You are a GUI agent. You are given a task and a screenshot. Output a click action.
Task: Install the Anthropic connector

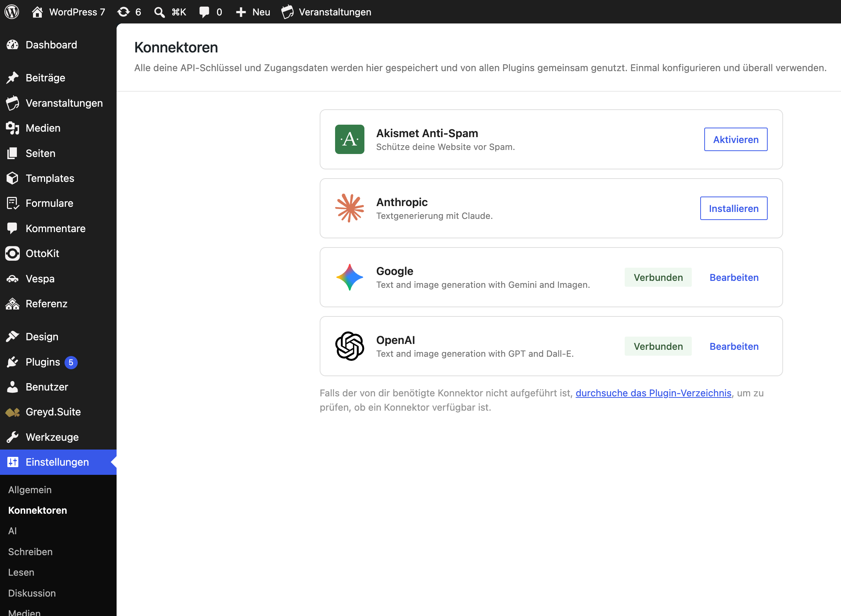click(x=734, y=208)
